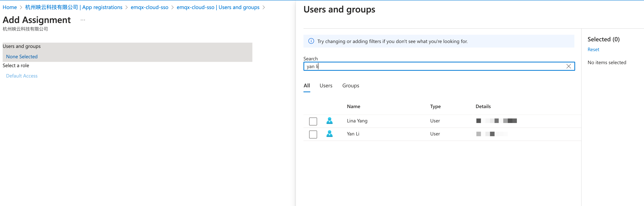
Task: Check the Lina Yang checkbox
Action: click(x=313, y=121)
